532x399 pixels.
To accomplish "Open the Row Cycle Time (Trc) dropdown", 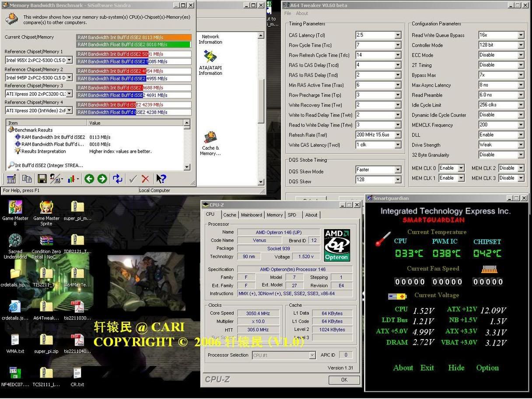I will [398, 45].
